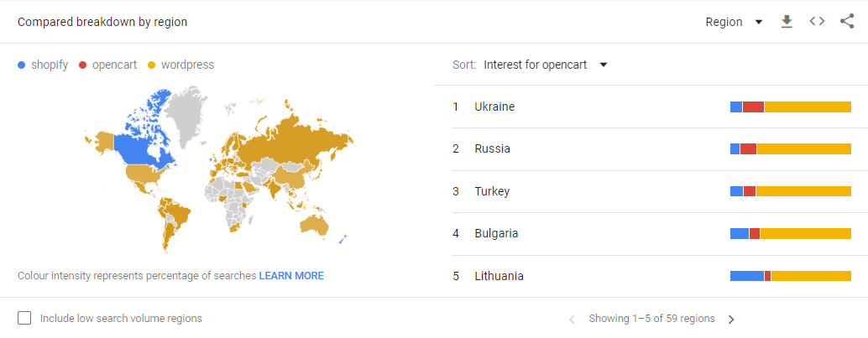This screenshot has width=868, height=338.
Task: Open Turkey region row
Action: tap(651, 191)
